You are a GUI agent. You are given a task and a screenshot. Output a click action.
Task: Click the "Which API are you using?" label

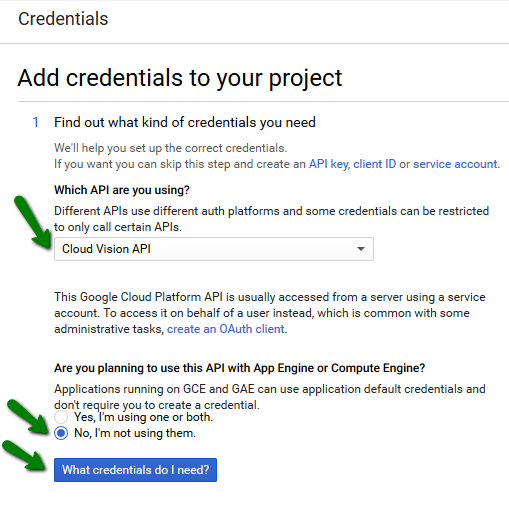pos(122,190)
